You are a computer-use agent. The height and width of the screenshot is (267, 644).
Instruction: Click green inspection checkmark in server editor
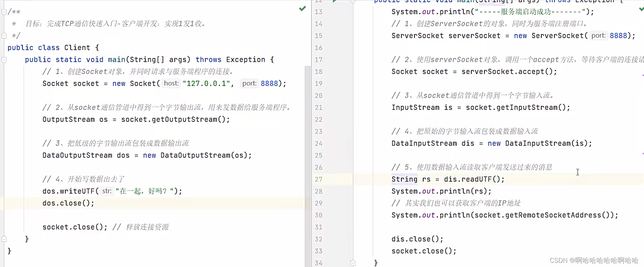(641, 9)
